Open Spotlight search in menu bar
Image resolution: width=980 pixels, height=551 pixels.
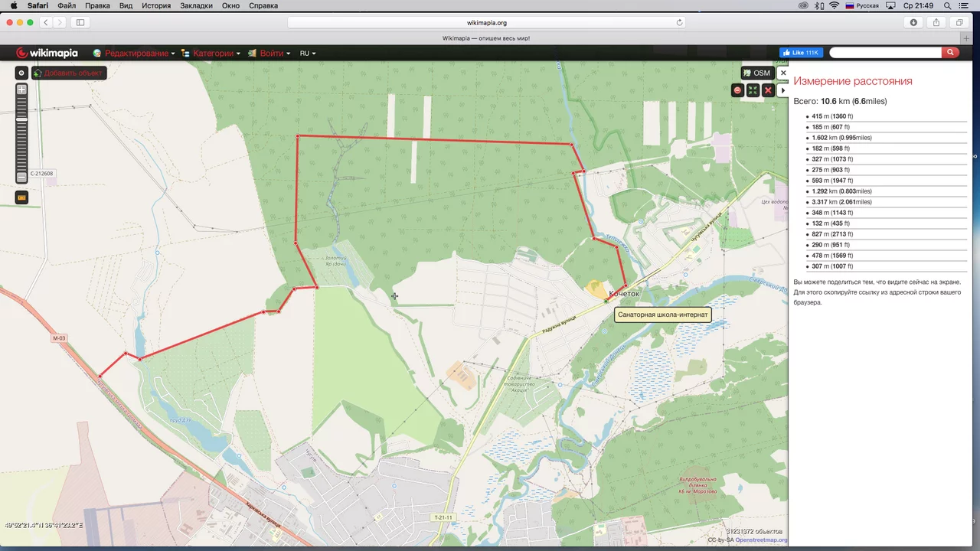[x=948, y=5]
